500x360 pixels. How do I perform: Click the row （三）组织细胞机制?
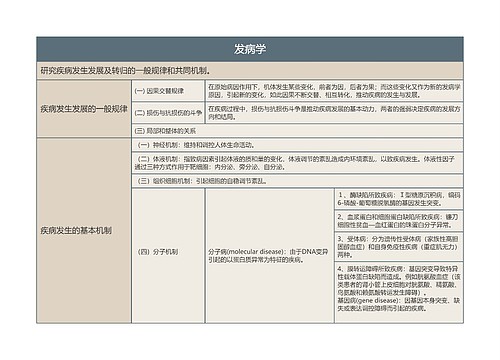coord(297,181)
